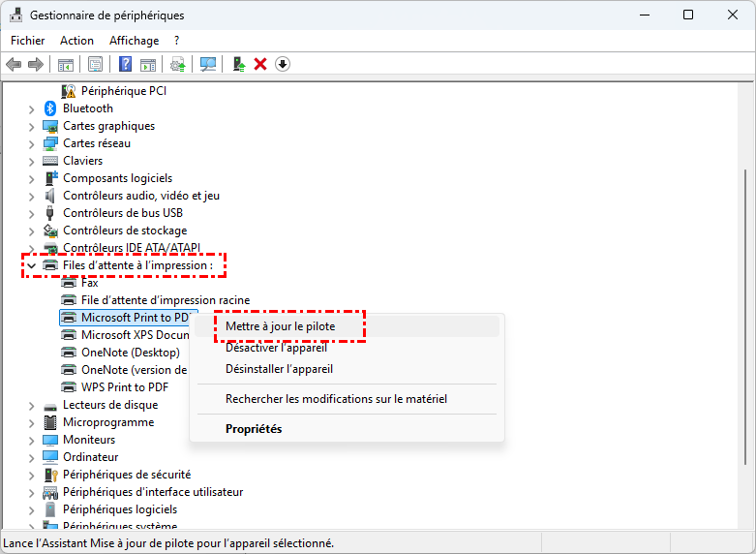Toggle the console tree toolbar icon

pos(66,64)
